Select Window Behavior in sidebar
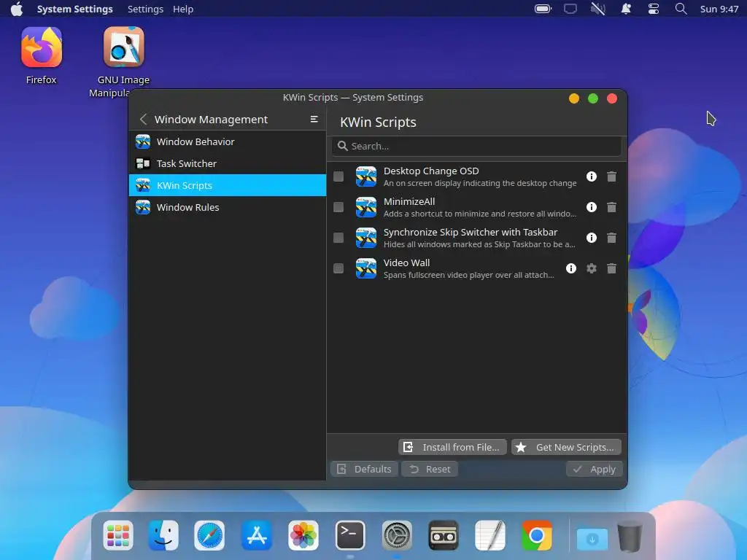Screen dimensions: 747x560 (228, 141)
